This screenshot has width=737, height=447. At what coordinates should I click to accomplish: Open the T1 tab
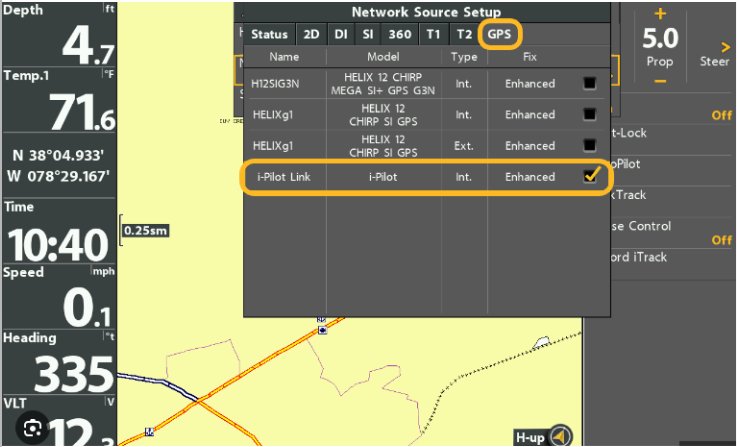pos(433,34)
